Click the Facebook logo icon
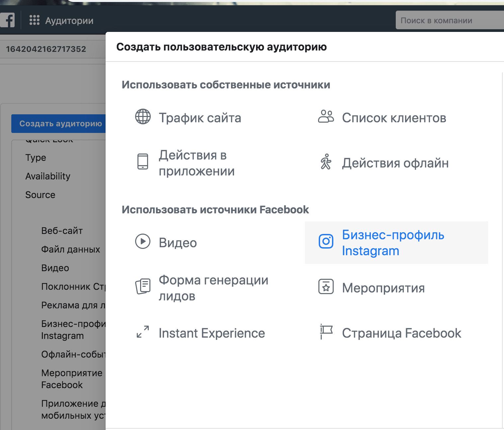Image resolution: width=504 pixels, height=430 pixels. (7, 20)
